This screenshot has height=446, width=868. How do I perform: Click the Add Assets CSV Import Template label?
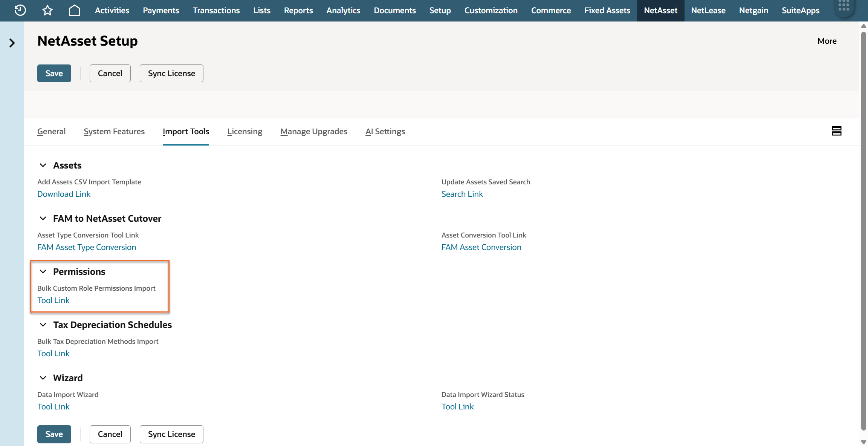pyautogui.click(x=89, y=182)
